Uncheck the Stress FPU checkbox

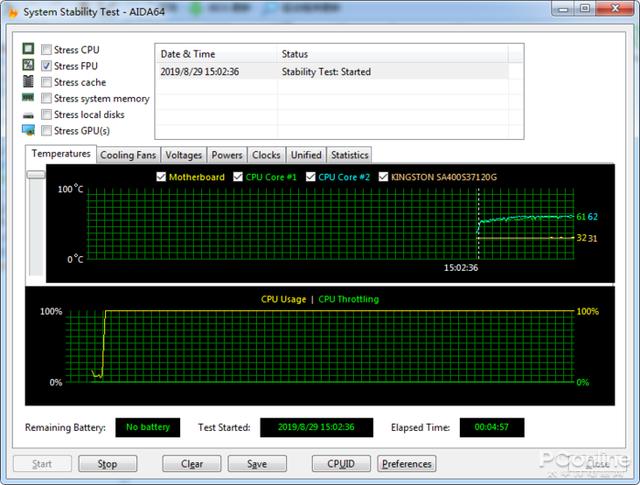46,66
